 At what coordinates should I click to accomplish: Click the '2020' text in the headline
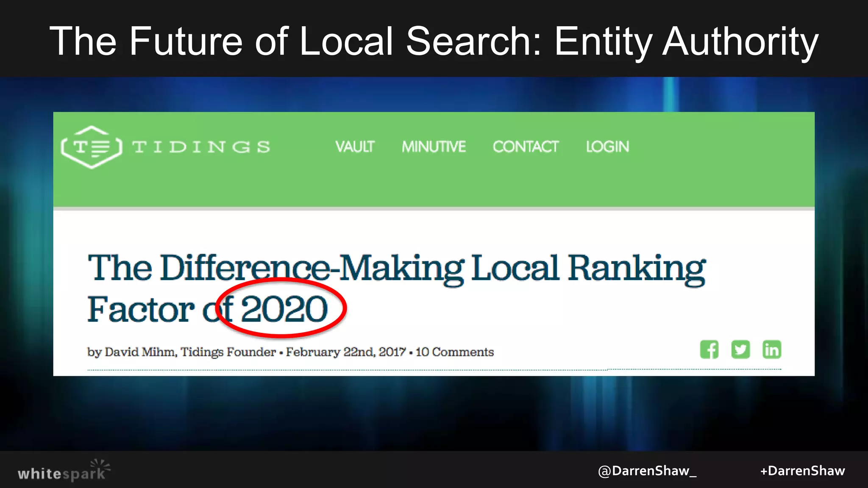(284, 309)
